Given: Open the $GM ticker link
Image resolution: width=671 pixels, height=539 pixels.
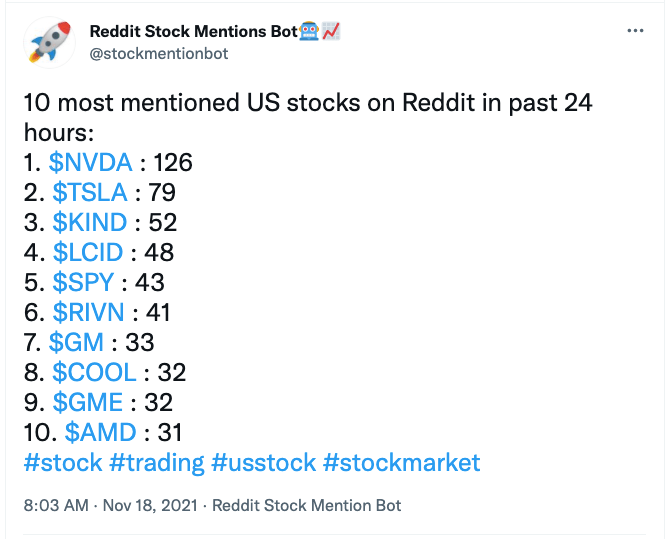Looking at the screenshot, I should point(74,343).
